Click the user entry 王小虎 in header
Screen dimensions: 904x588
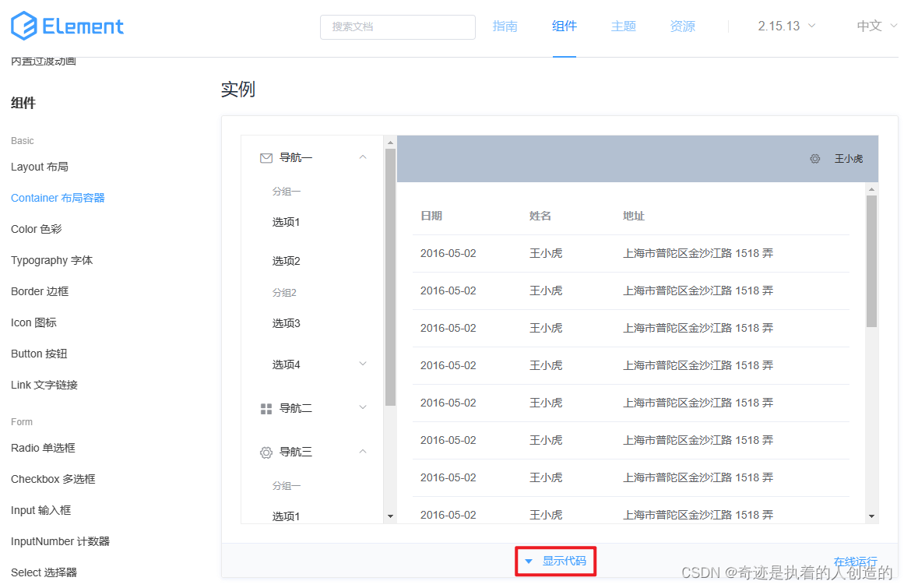coord(848,158)
